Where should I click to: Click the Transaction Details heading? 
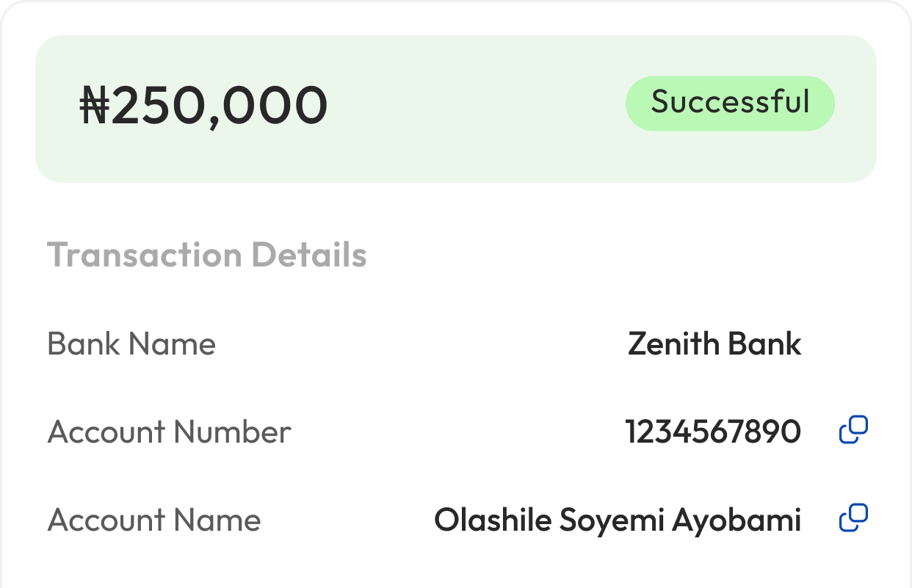[x=206, y=255]
